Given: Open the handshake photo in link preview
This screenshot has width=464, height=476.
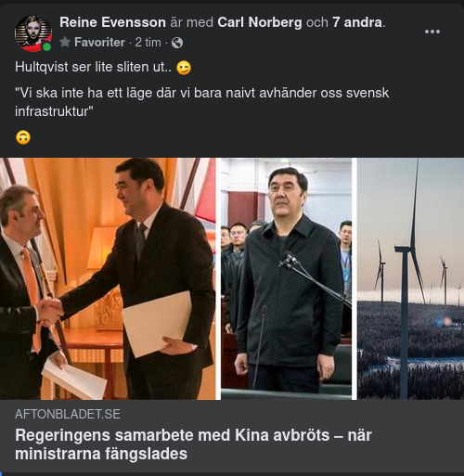Looking at the screenshot, I should 108,278.
